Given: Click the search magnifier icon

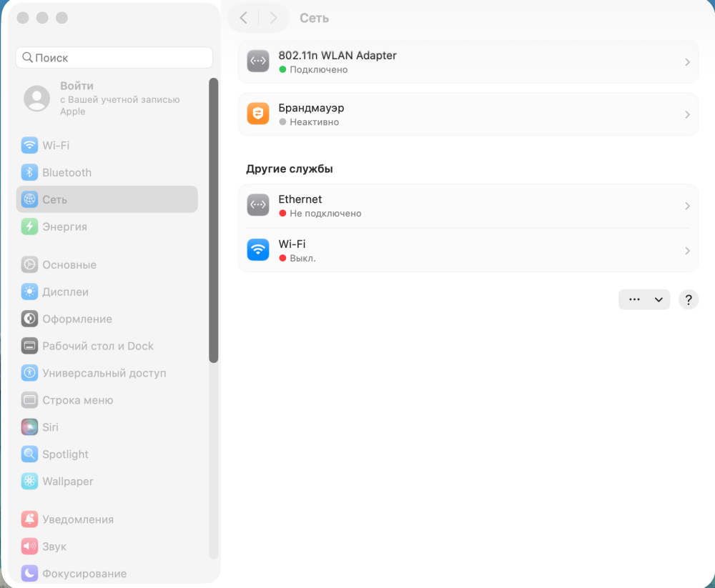Looking at the screenshot, I should point(27,57).
